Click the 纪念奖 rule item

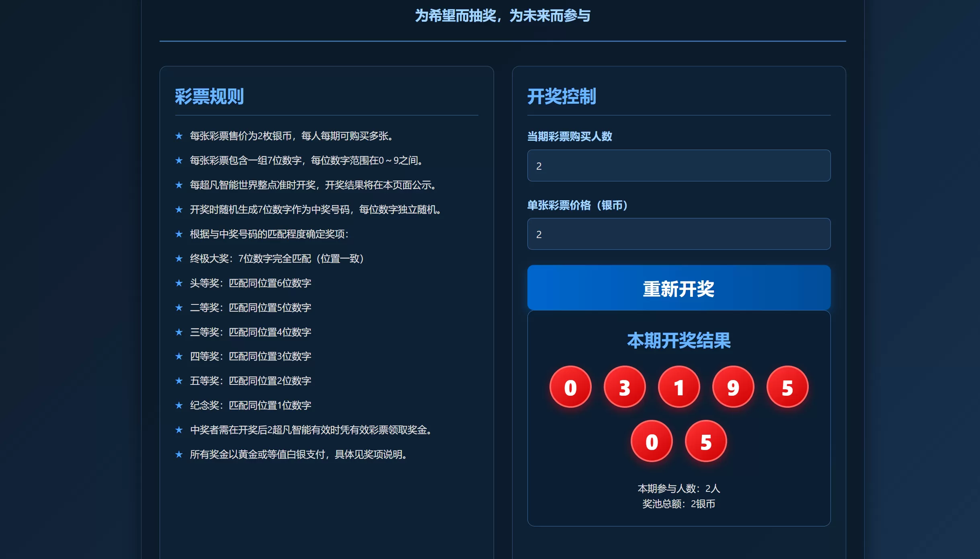point(250,405)
